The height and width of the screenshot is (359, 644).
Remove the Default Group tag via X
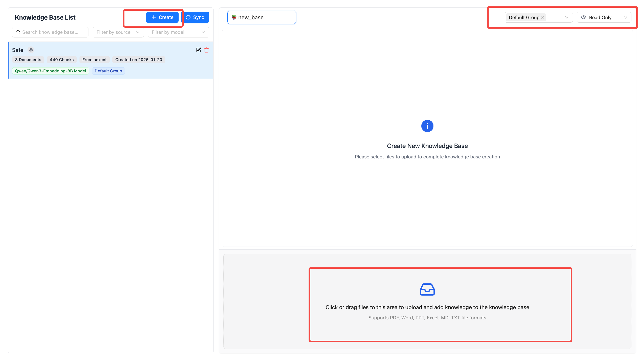click(x=542, y=17)
